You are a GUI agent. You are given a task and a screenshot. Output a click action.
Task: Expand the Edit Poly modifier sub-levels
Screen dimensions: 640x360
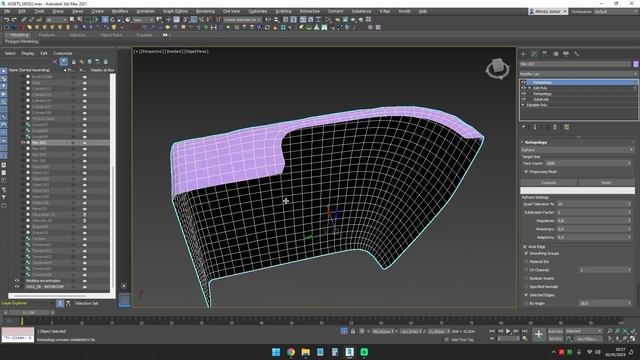[x=530, y=88]
